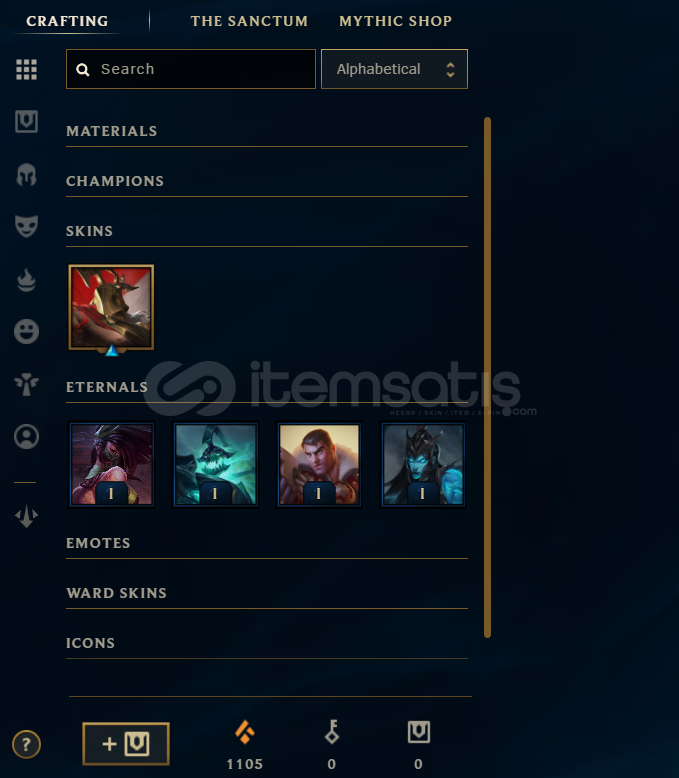Viewport: 679px width, 778px height.
Task: Filter loot by ward skins icon
Action: pyautogui.click(x=26, y=385)
